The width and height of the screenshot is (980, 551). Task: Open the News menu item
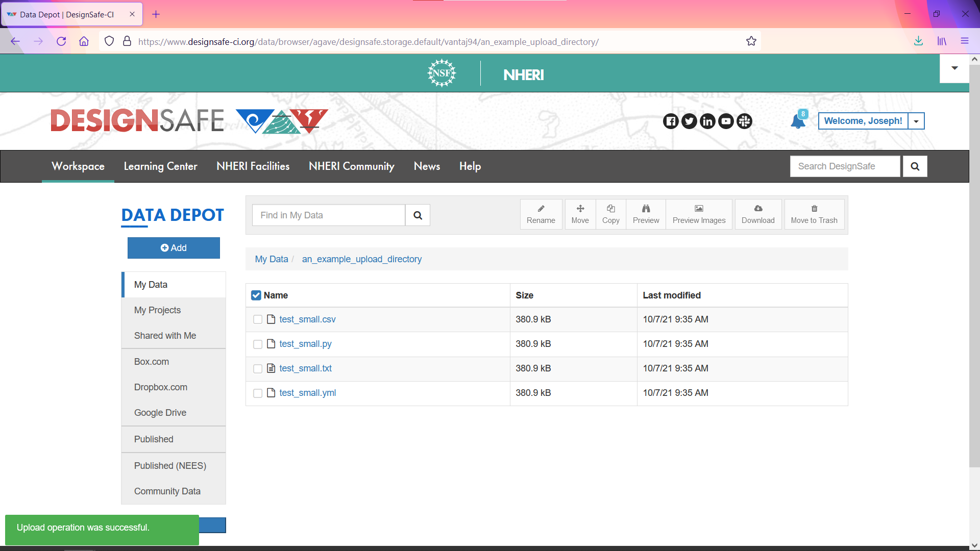pyautogui.click(x=427, y=166)
